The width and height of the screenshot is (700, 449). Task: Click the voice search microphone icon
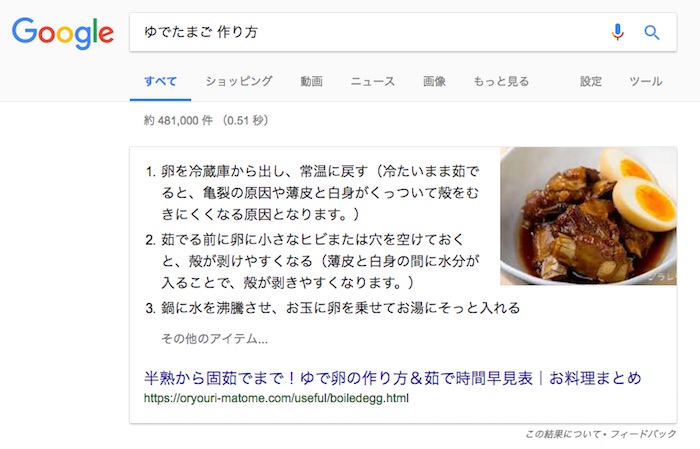617,32
